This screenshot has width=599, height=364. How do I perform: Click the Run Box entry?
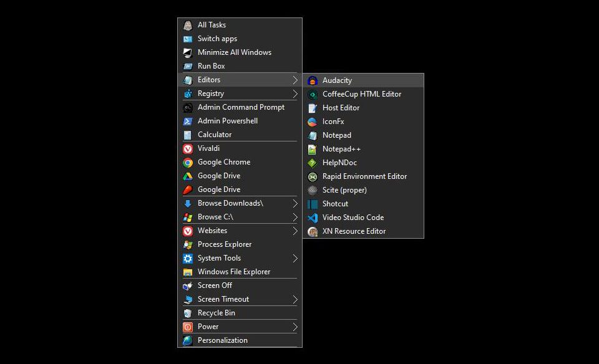(x=210, y=66)
